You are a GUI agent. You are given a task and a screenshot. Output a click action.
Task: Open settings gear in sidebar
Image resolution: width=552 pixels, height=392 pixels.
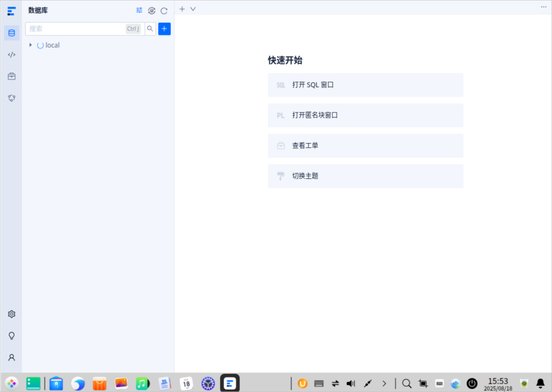(x=11, y=314)
